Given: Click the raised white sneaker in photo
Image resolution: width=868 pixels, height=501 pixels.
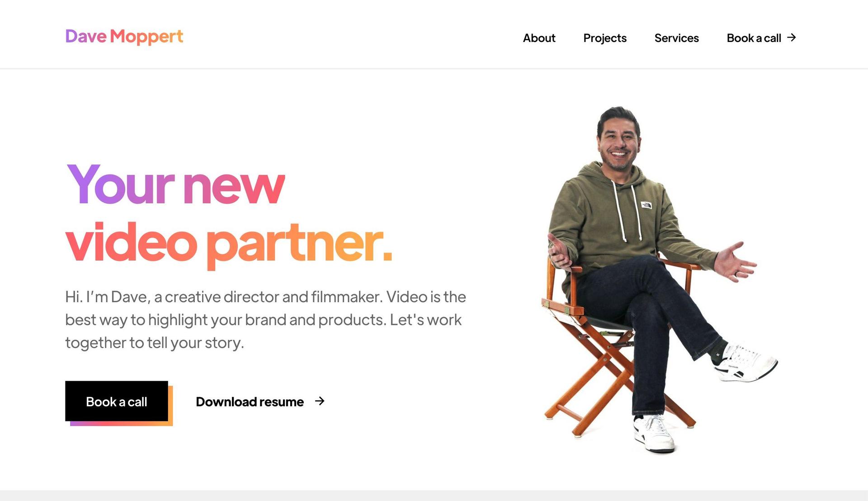Looking at the screenshot, I should 746,364.
